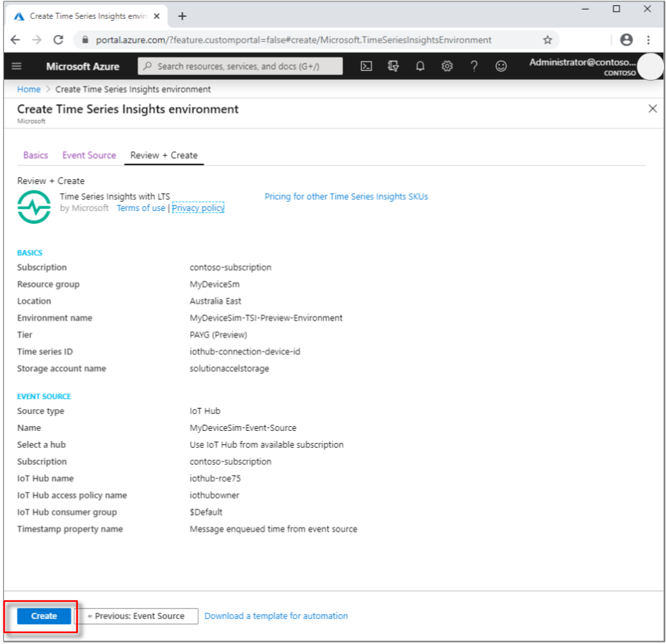Screen dimensions: 666x644
Task: Click the Timestamp property name label
Action: (70, 529)
